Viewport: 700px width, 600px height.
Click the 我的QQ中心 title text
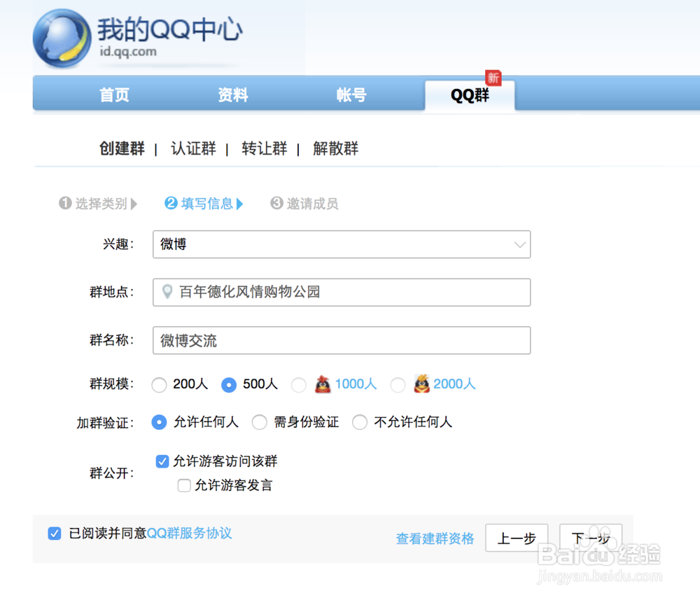tap(170, 29)
